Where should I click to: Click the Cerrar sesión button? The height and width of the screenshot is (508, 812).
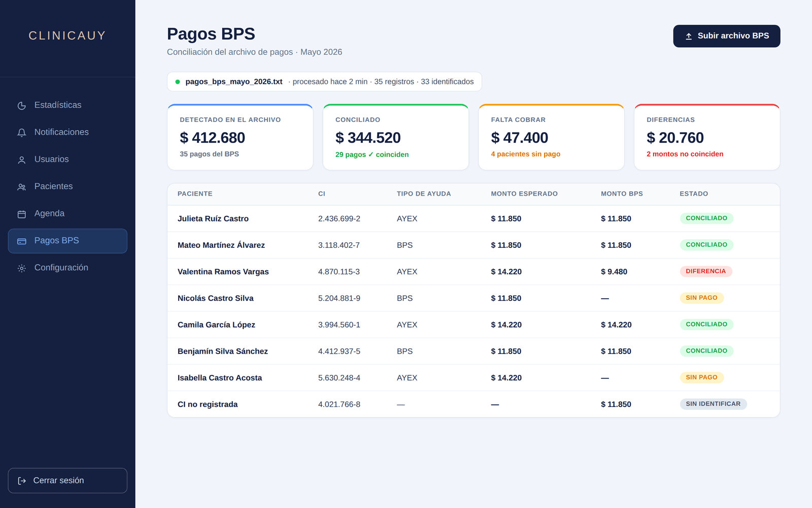(67, 481)
